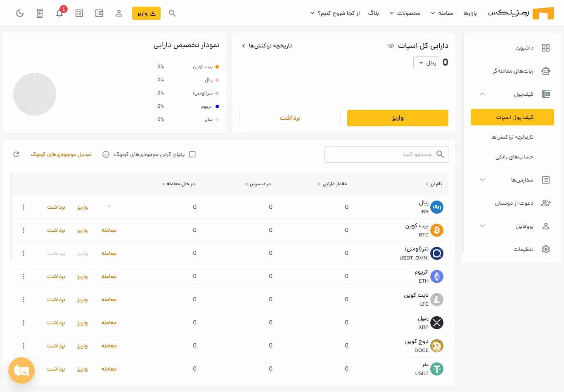This screenshot has width=564, height=392.
Task: Click the Dogecoin coin icon
Action: (x=437, y=346)
